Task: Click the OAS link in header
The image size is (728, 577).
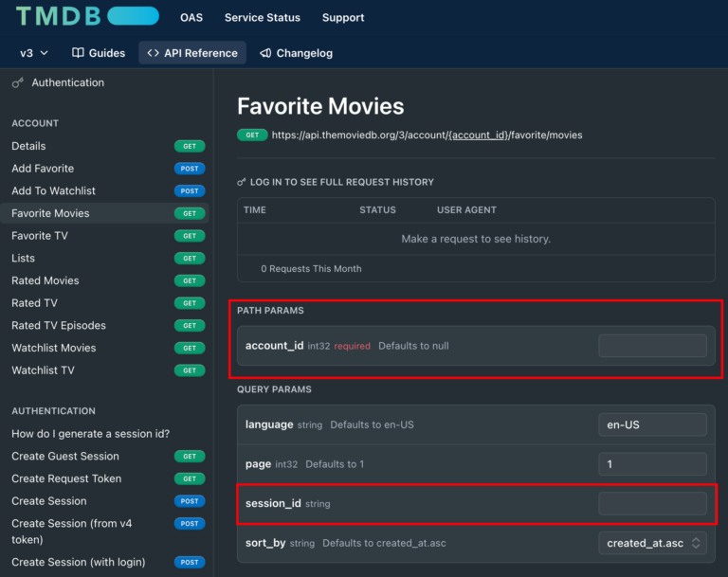Action: pos(191,17)
